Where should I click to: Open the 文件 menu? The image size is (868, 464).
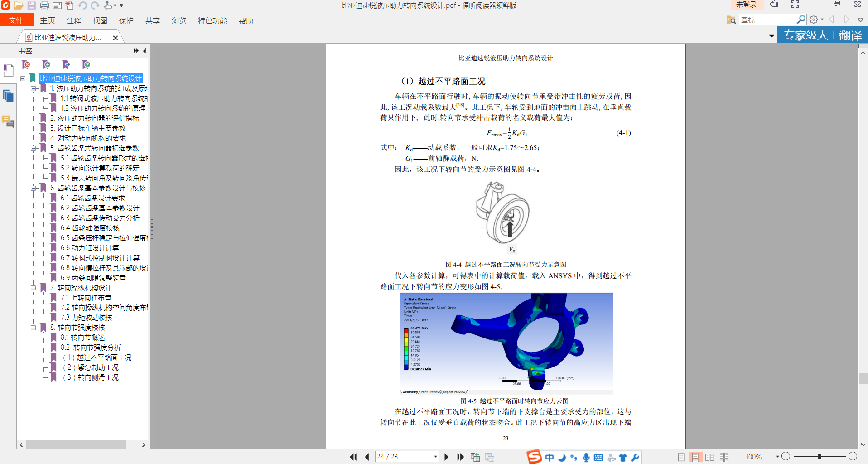(x=16, y=20)
